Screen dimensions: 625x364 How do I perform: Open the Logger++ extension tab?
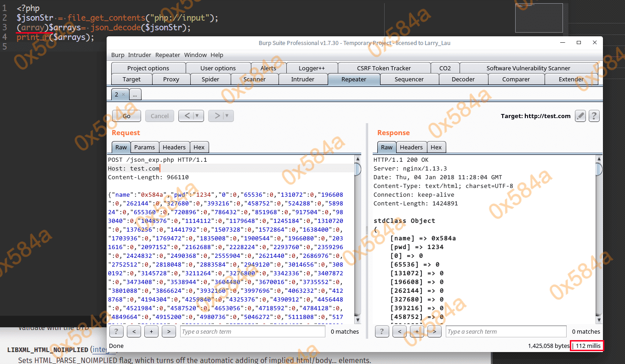pos(312,68)
